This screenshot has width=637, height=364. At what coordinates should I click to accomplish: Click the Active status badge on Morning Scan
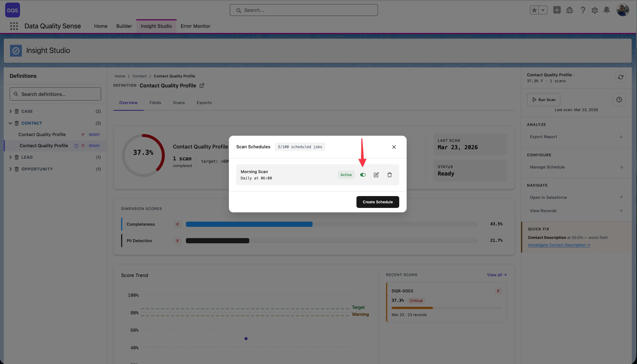[x=346, y=174]
